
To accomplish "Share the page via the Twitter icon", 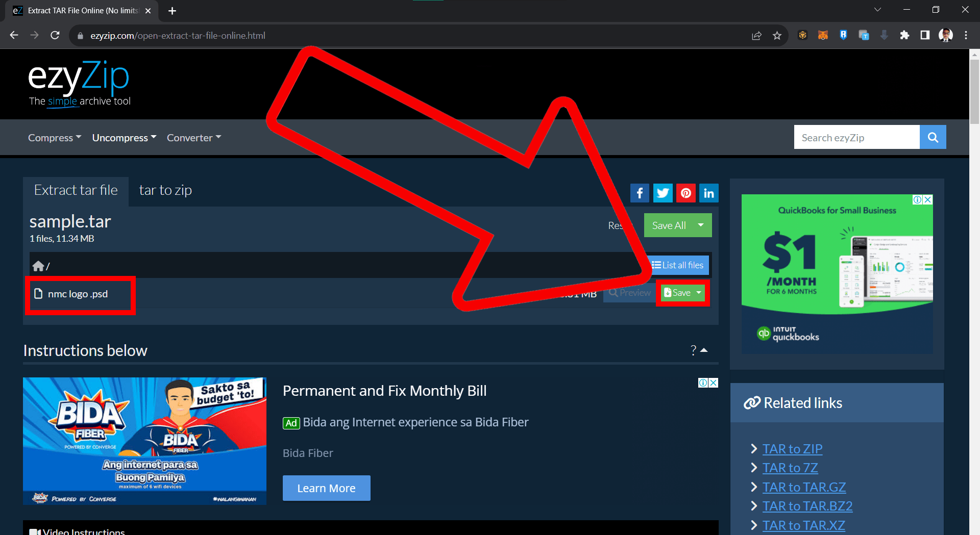I will (x=663, y=193).
